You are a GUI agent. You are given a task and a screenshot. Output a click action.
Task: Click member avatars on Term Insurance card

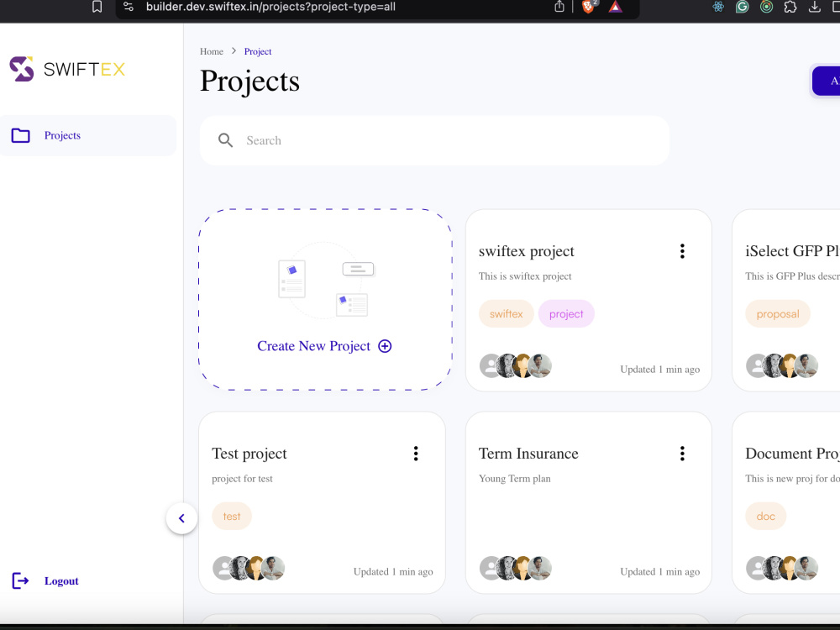(516, 569)
